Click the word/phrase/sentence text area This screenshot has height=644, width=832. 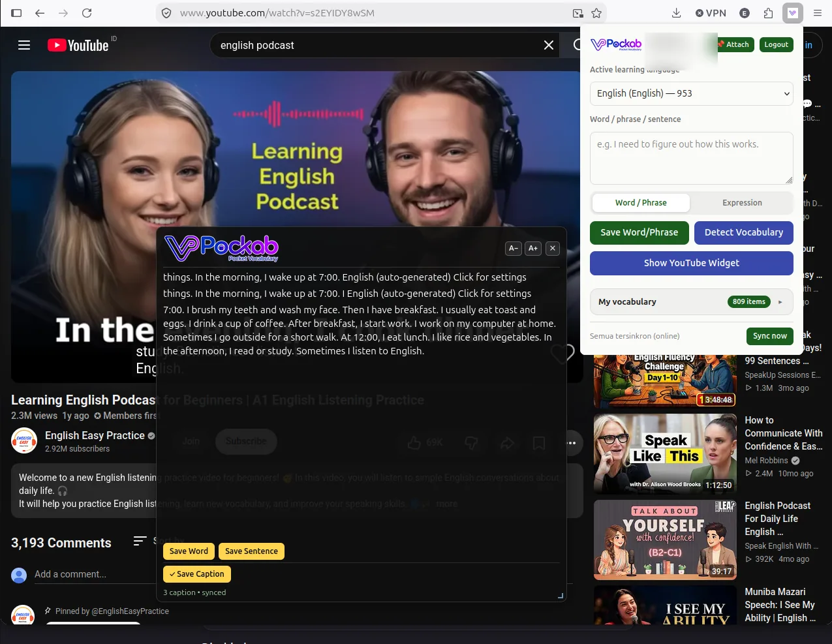(x=692, y=158)
